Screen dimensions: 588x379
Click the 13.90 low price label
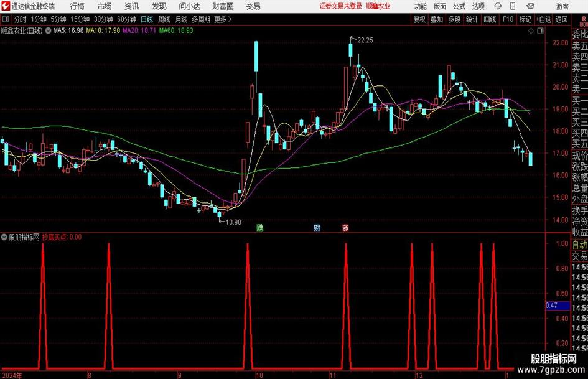tap(233, 222)
